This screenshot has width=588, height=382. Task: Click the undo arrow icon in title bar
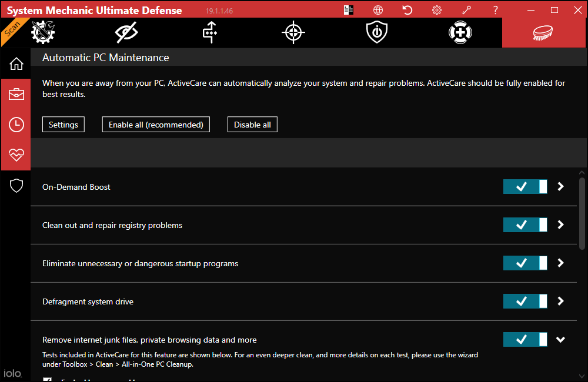[x=407, y=10]
